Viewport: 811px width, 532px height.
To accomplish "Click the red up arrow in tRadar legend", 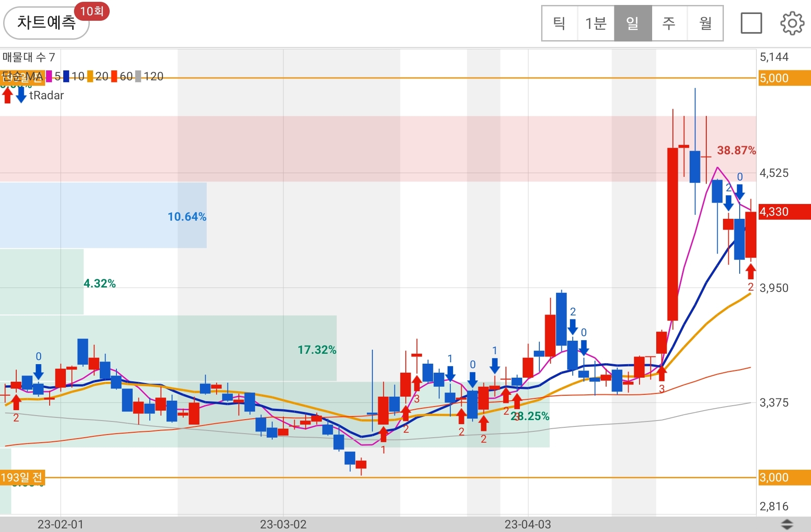I will (x=7, y=95).
